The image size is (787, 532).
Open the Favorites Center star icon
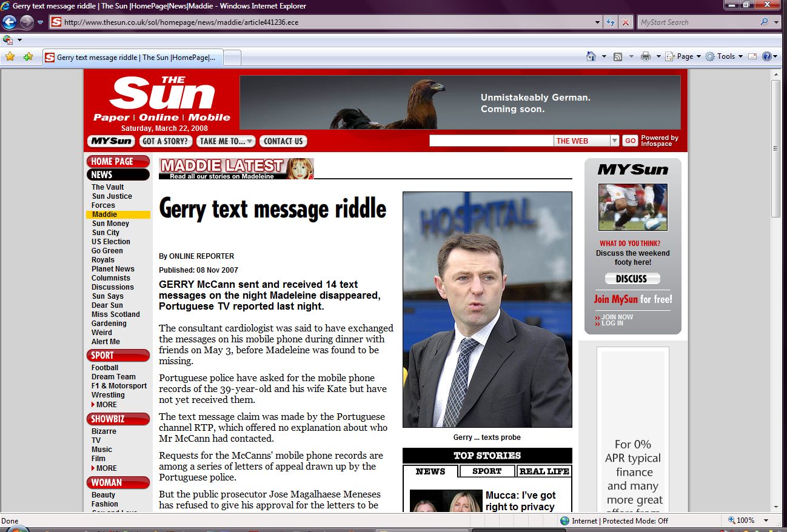point(10,57)
